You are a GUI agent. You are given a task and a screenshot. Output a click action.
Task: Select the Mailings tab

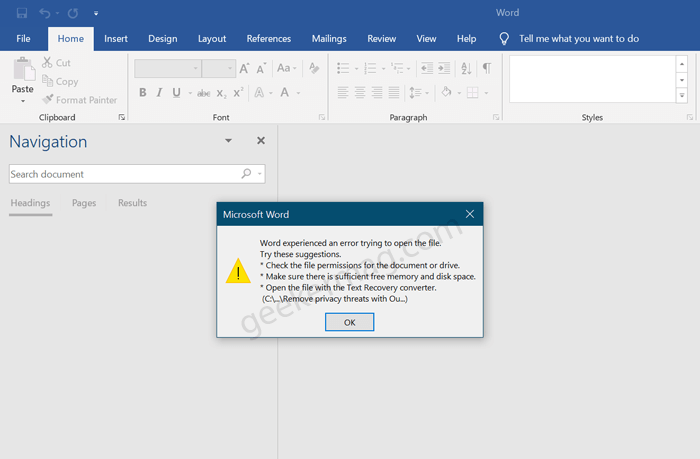tap(329, 39)
